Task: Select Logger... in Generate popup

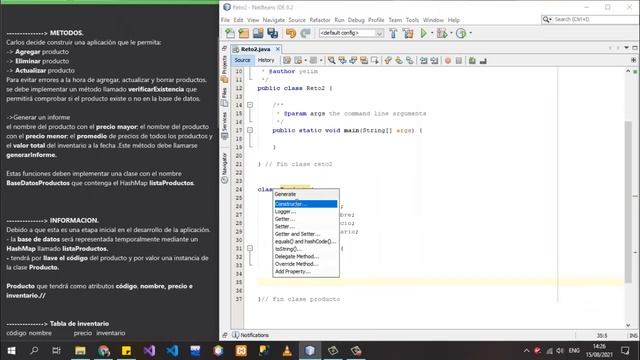Action: pos(306,211)
